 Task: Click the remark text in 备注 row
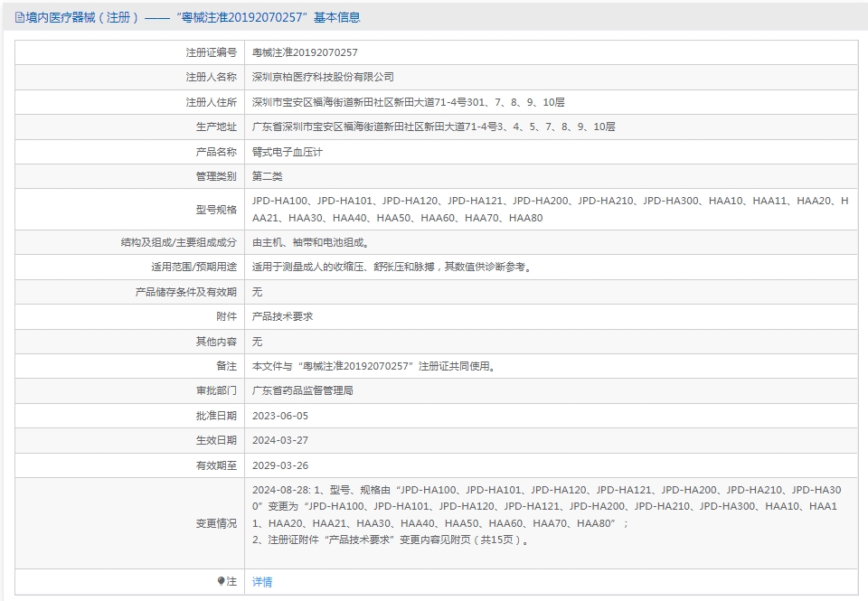pos(374,366)
